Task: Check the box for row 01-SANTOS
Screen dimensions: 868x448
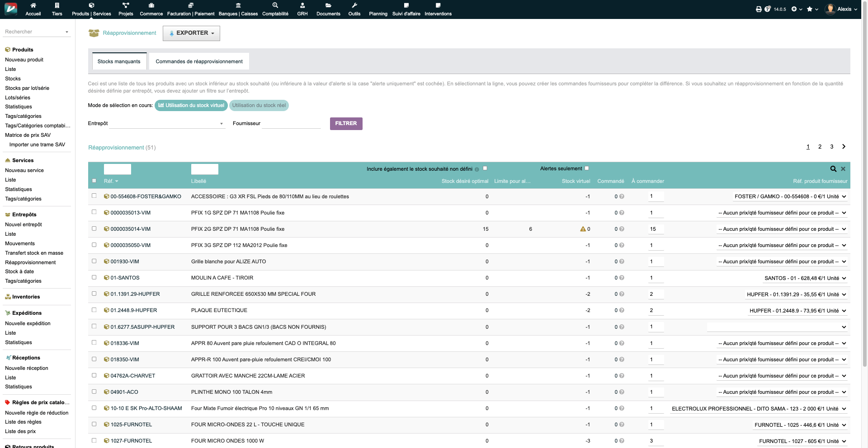Action: 94,277
